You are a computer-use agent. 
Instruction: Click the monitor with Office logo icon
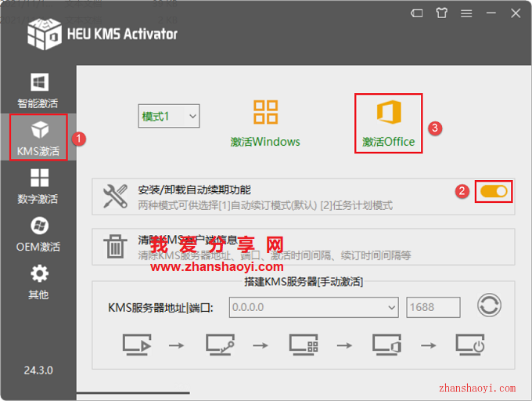click(386, 345)
